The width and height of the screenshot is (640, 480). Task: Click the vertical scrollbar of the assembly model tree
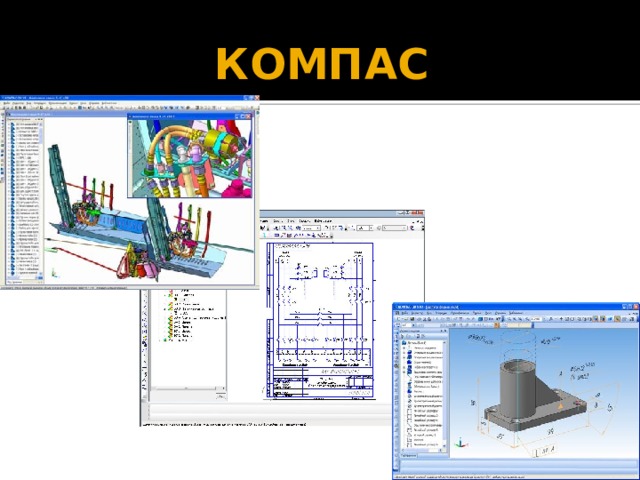click(x=40, y=200)
